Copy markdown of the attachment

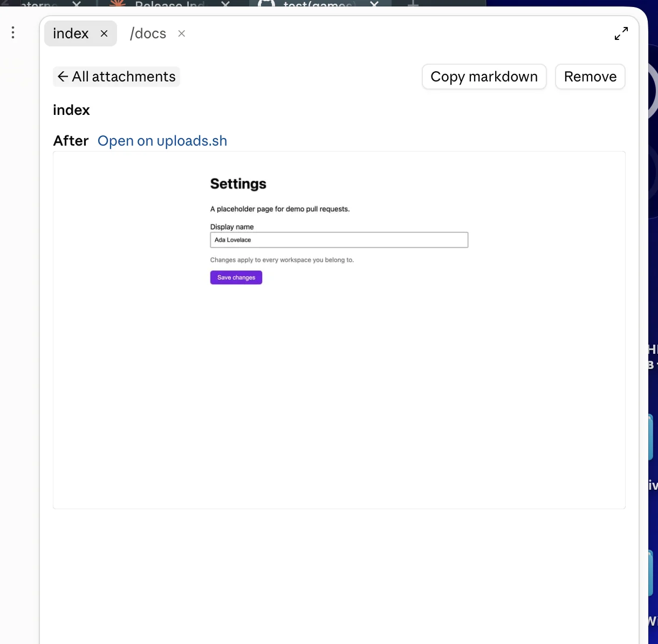pyautogui.click(x=484, y=77)
